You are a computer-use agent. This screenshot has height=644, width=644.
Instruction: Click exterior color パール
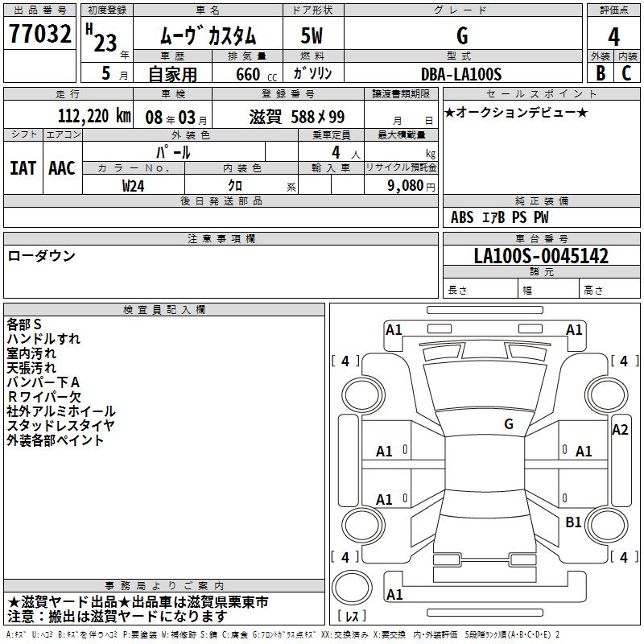tap(173, 152)
